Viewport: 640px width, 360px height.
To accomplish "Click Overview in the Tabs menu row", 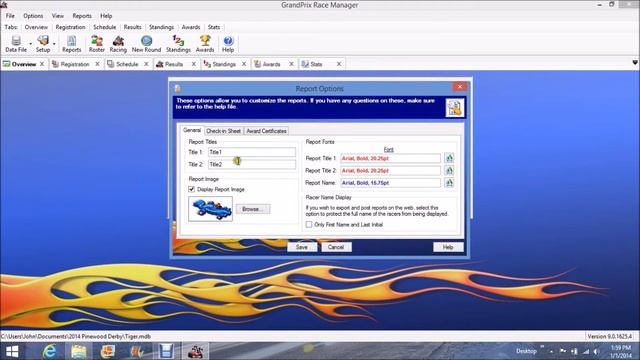I will 36,27.
